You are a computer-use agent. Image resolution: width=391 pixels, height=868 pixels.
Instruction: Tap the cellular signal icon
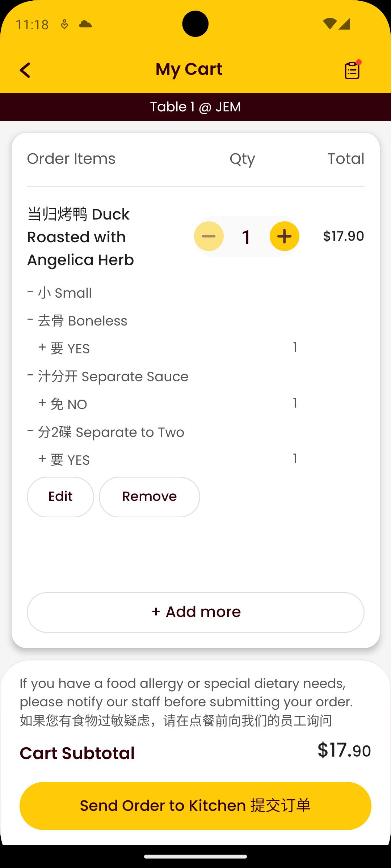(344, 24)
